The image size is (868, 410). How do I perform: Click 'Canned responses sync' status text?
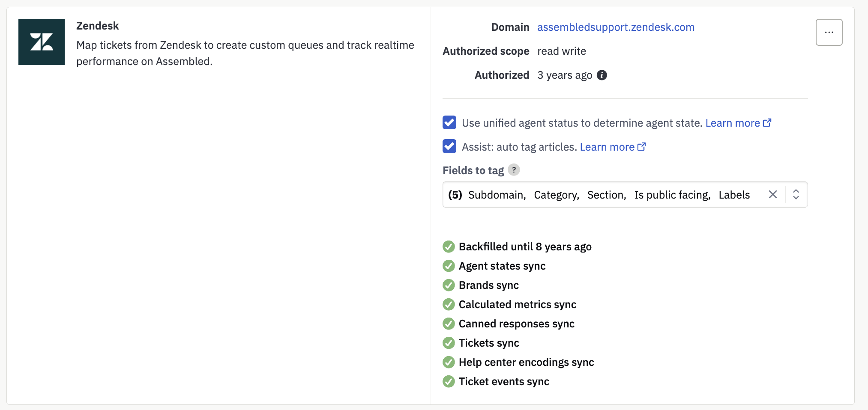(517, 324)
